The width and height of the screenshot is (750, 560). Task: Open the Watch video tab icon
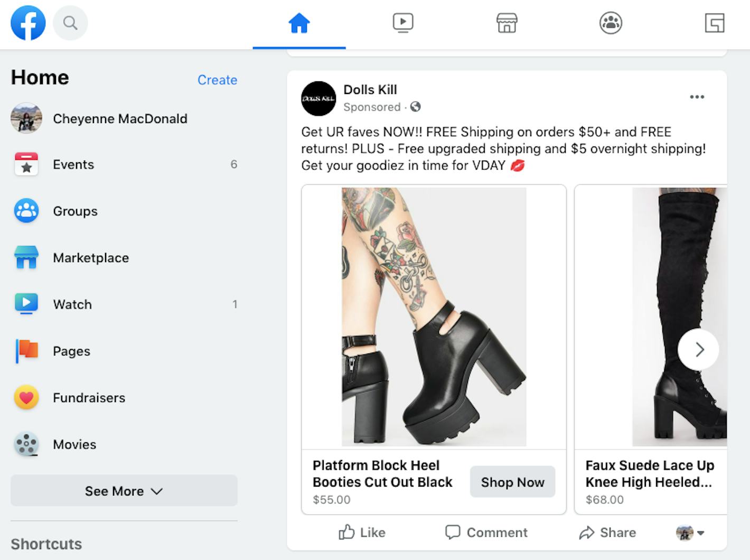(x=403, y=23)
